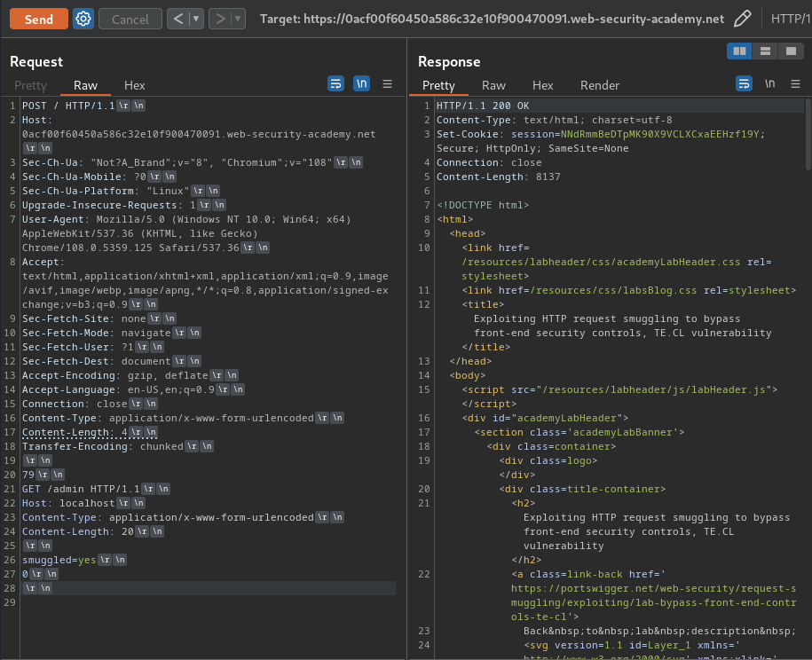
Task: Toggle non-printable chars in Response panel
Action: pyautogui.click(x=770, y=83)
